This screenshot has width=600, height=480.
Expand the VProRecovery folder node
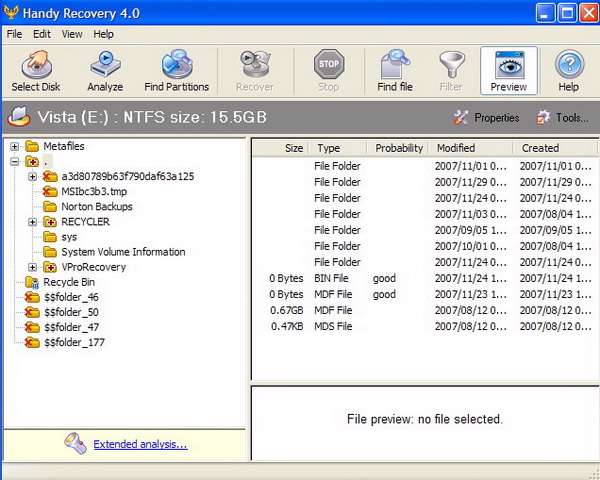[33, 267]
